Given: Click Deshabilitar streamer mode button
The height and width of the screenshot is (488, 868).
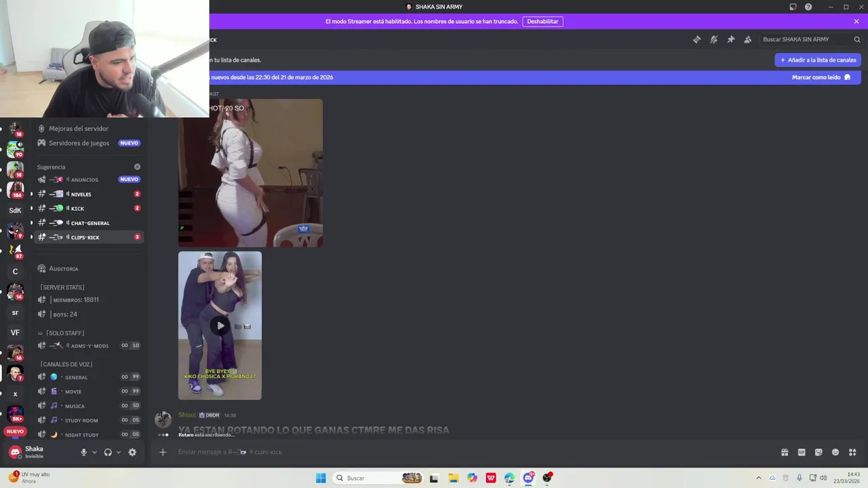Looking at the screenshot, I should tap(542, 21).
